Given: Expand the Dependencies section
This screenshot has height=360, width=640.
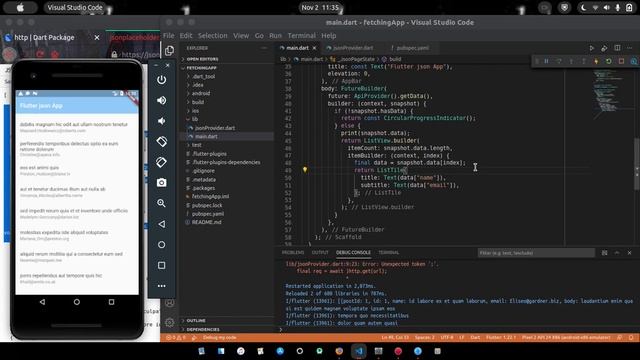Looking at the screenshot, I should (202, 329).
